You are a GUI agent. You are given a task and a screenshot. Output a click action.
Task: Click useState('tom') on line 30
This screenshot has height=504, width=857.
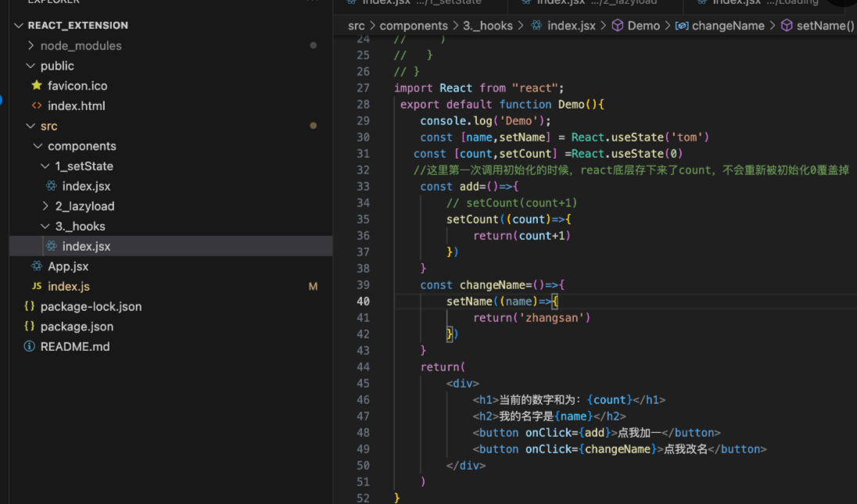click(x=660, y=137)
